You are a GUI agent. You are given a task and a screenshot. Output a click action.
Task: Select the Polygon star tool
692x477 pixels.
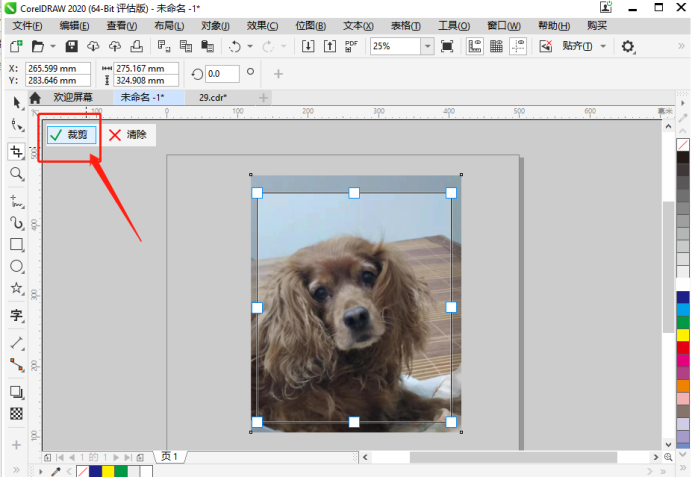16,288
